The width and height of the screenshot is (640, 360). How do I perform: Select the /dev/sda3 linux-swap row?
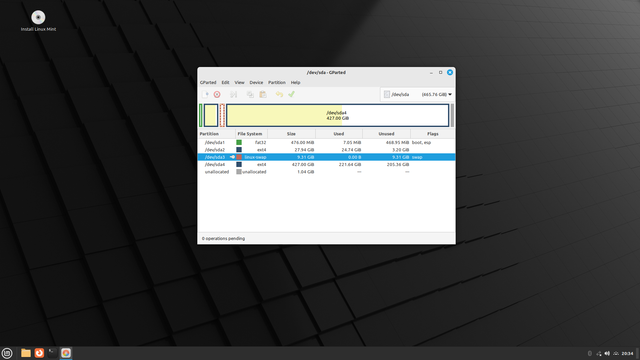pyautogui.click(x=327, y=157)
